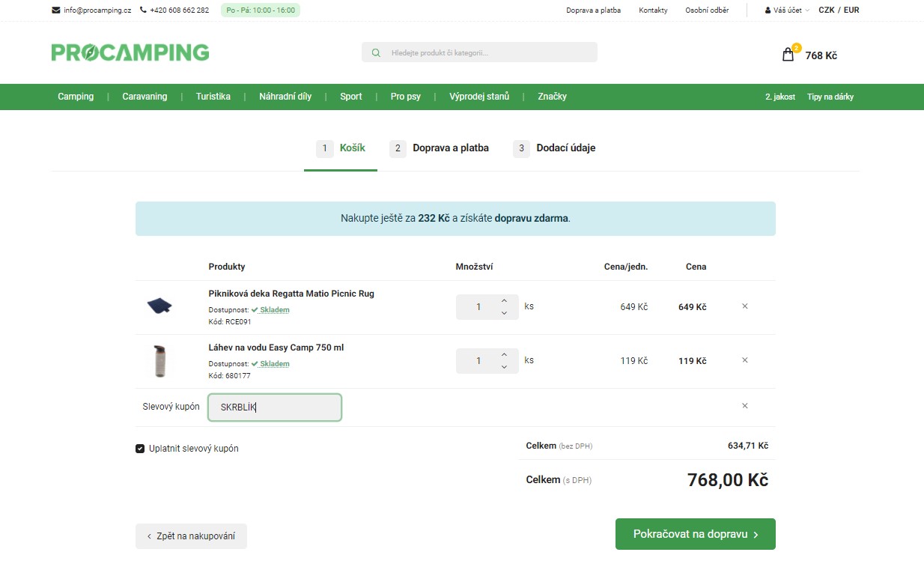Go to Doprava a platba step

click(x=439, y=148)
